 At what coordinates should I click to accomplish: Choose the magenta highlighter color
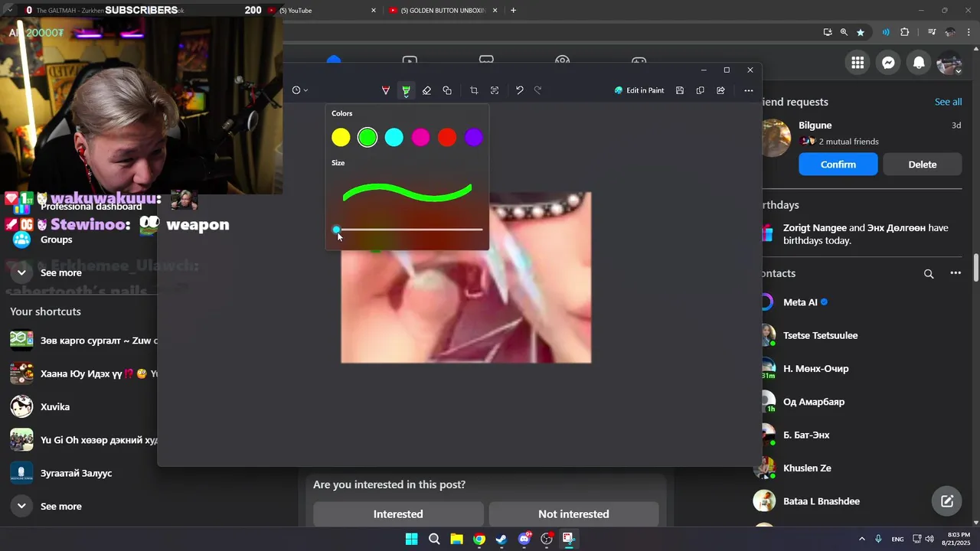[420, 137]
